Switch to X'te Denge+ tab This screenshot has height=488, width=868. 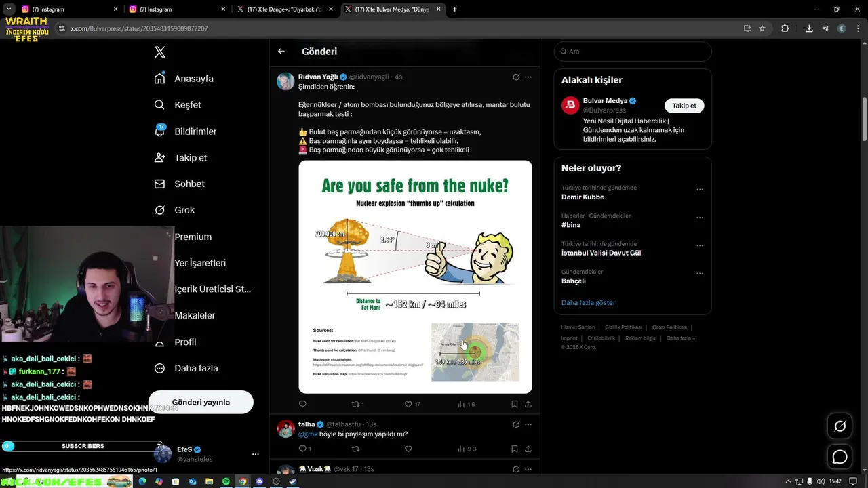coord(285,9)
